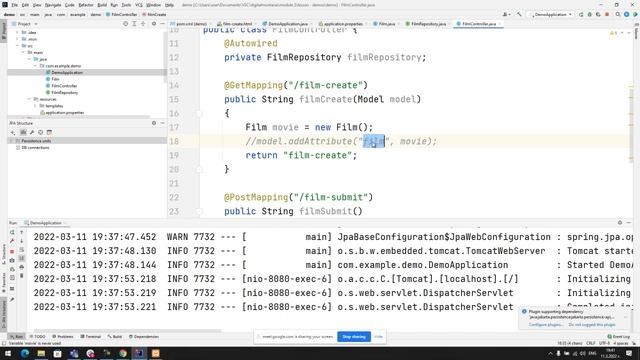Select FilmController in project tree

coord(64,86)
